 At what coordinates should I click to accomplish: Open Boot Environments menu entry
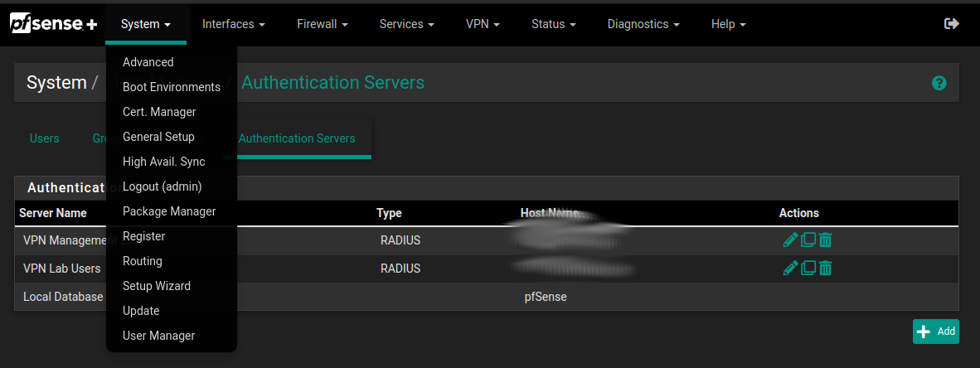[172, 88]
